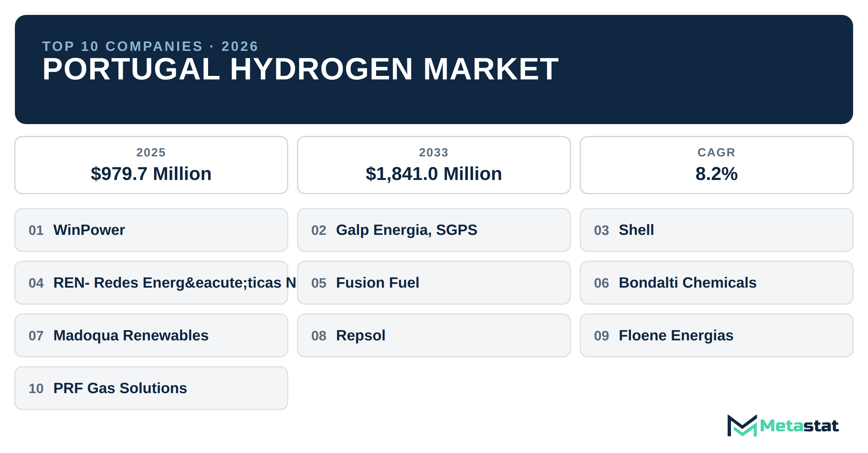868x453 pixels.
Task: Click the REN- Redes Energéticas entry
Action: pos(151,283)
